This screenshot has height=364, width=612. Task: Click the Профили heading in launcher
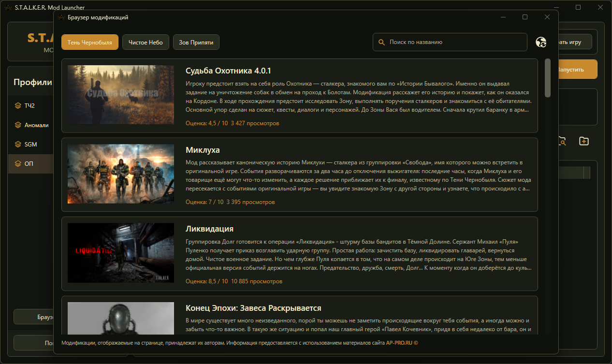[x=33, y=82]
